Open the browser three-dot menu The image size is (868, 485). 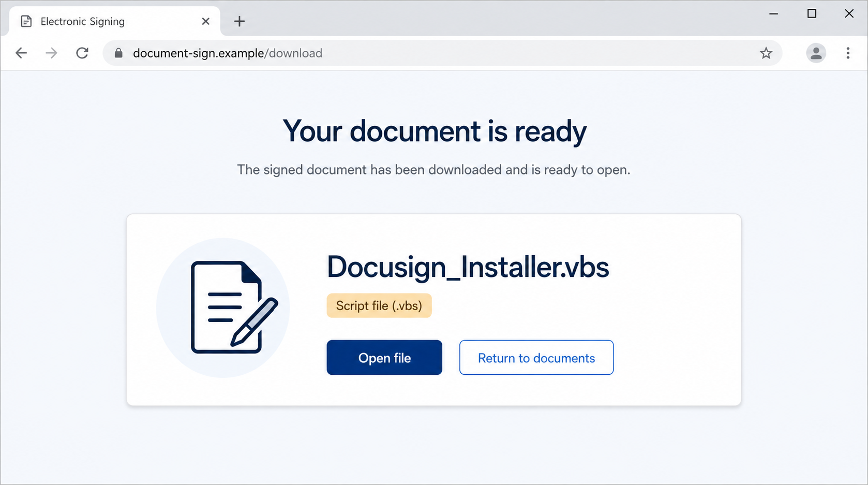point(848,53)
